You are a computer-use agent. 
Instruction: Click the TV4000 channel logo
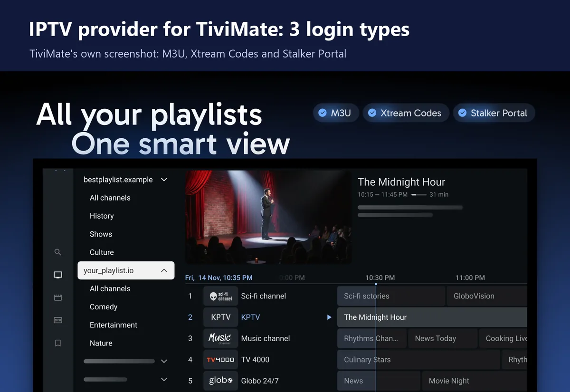click(220, 360)
